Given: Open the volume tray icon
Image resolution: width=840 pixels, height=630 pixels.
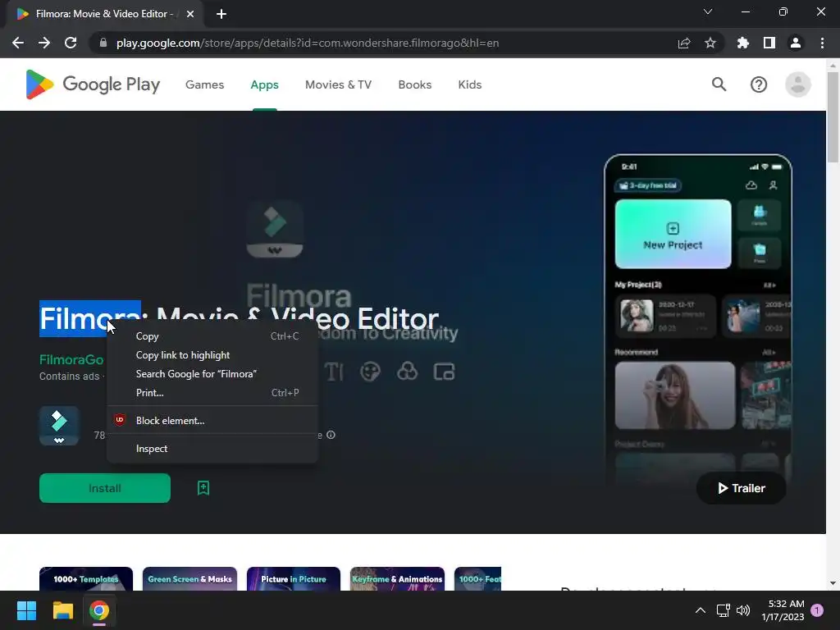Looking at the screenshot, I should click(x=743, y=610).
